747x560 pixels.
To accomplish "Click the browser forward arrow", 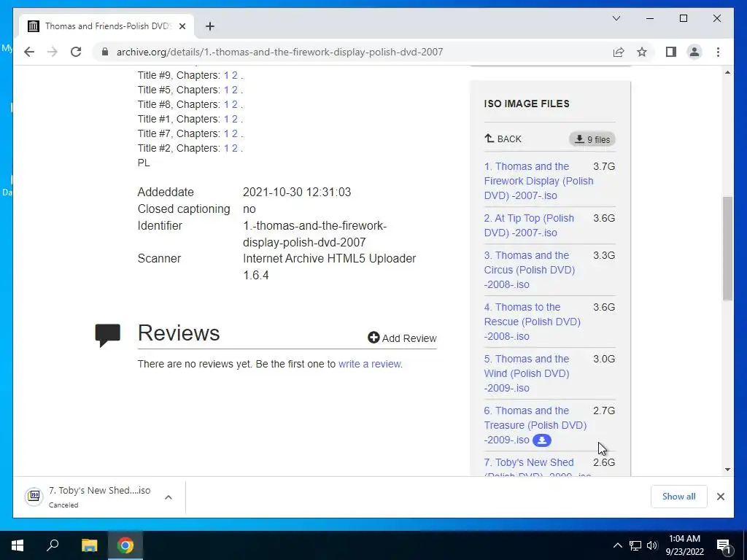I will (53, 52).
